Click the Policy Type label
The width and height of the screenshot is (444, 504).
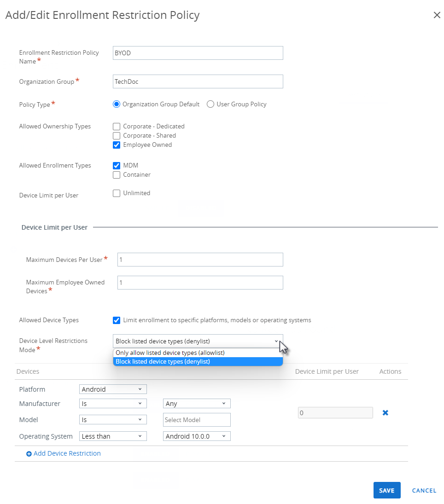pyautogui.click(x=35, y=105)
